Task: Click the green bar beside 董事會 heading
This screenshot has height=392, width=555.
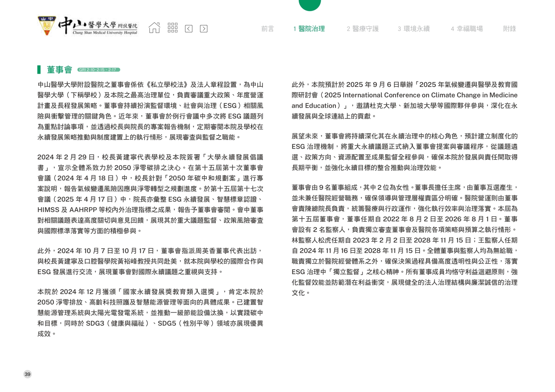Action: tap(39, 70)
